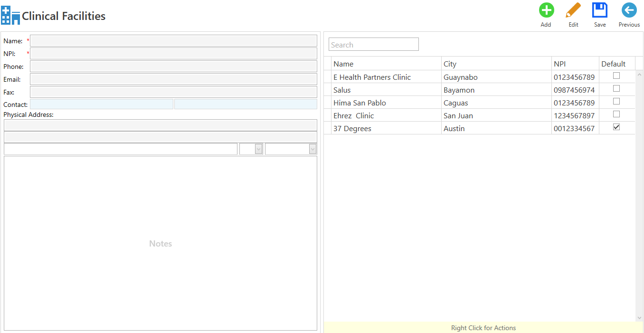Uncheck the Default box for 37 Degrees
The height and width of the screenshot is (333, 644).
[x=616, y=127]
